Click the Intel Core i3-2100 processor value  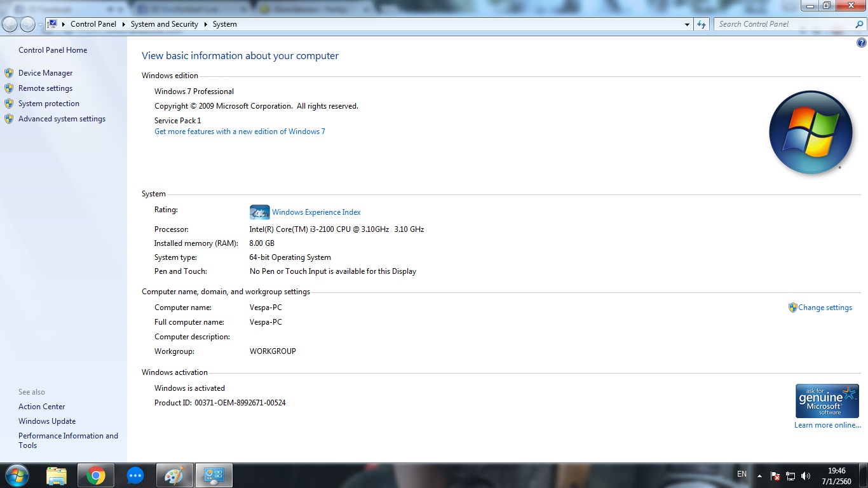(337, 229)
